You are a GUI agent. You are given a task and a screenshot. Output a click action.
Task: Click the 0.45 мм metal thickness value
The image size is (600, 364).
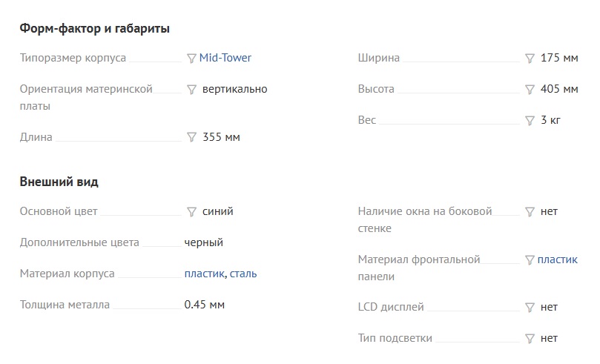pos(204,305)
